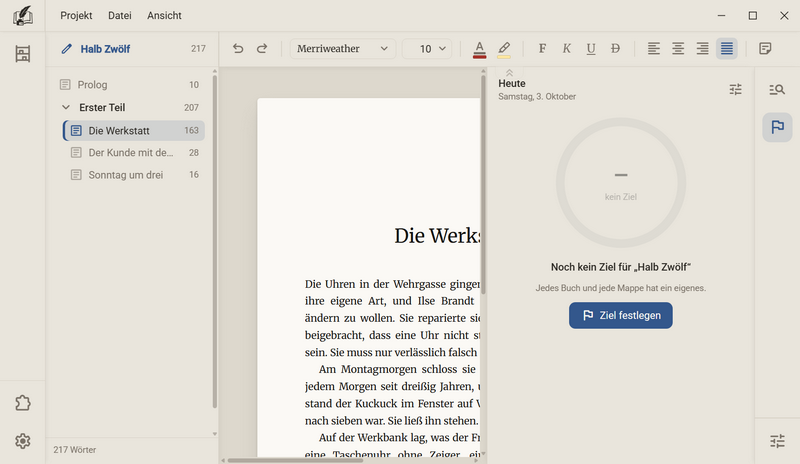Apply yellow highlighter color
The height and width of the screenshot is (464, 800).
(504, 49)
